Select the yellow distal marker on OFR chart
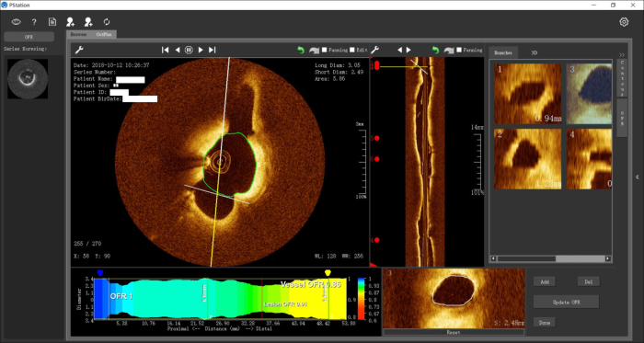 click(x=328, y=273)
